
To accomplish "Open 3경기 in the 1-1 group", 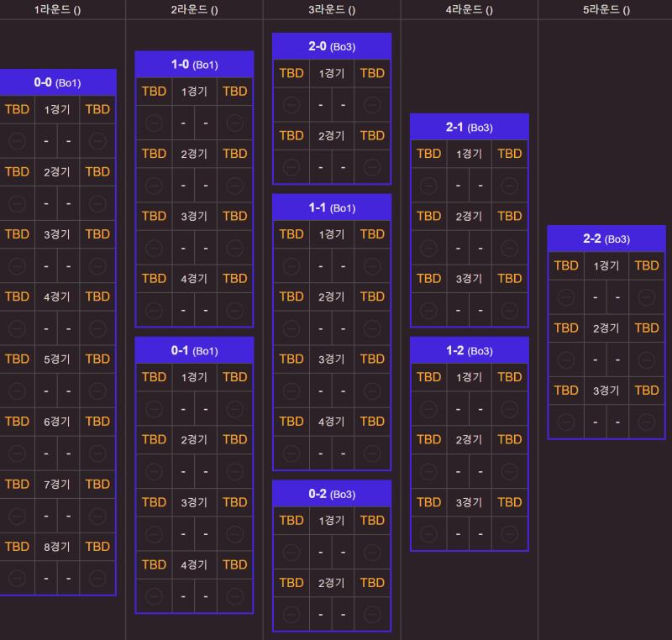I will tap(332, 359).
